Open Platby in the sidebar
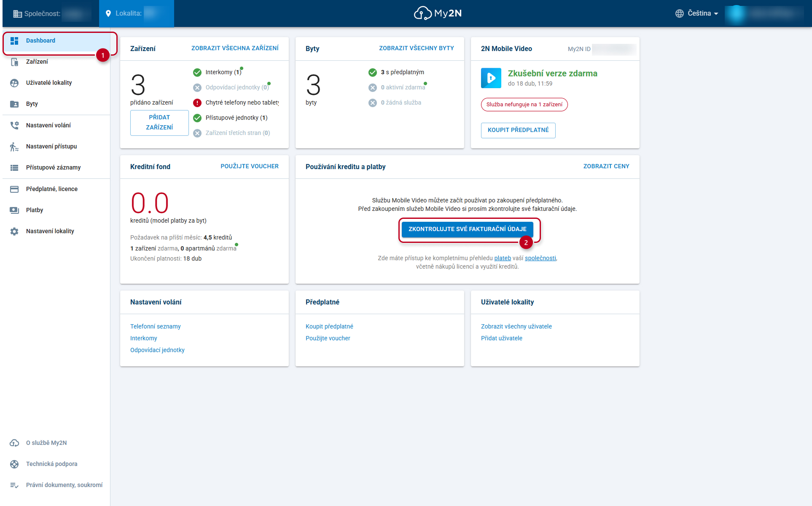The width and height of the screenshot is (812, 506). tap(56, 210)
